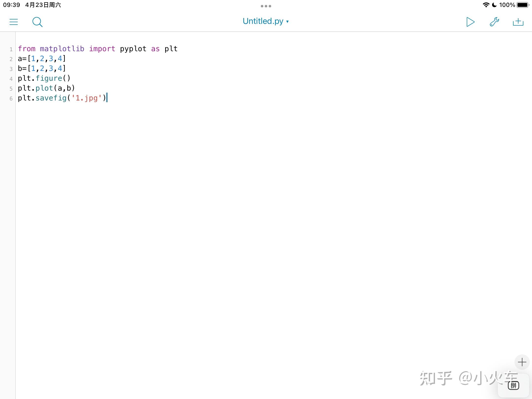Open the wrench tools menu
This screenshot has height=399, width=532.
[x=494, y=22]
